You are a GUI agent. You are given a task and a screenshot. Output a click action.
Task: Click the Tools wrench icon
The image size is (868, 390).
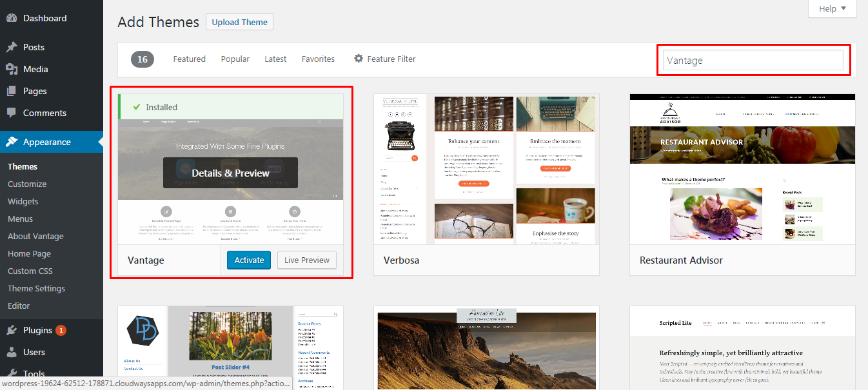12,374
